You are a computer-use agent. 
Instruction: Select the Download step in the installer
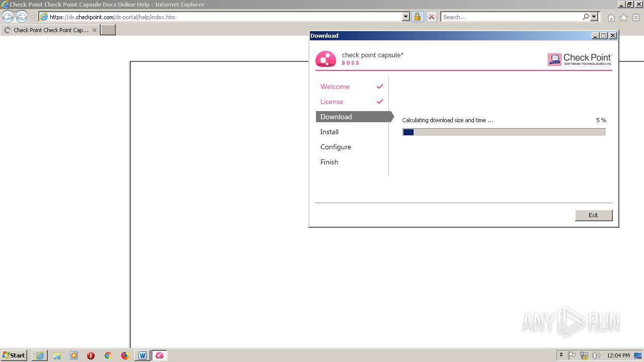point(354,117)
